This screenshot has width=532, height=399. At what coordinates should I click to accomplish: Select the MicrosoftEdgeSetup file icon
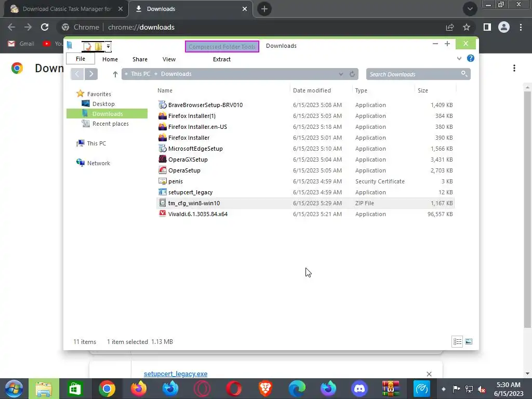(x=163, y=148)
